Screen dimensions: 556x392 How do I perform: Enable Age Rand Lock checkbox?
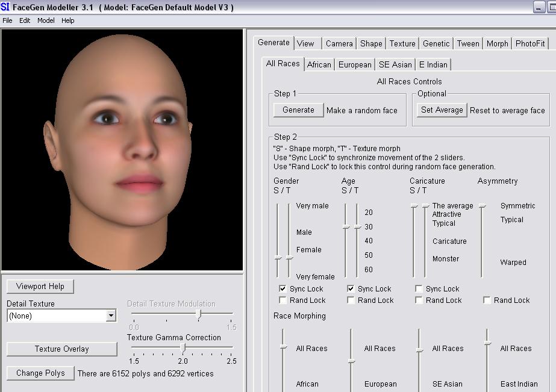[351, 300]
